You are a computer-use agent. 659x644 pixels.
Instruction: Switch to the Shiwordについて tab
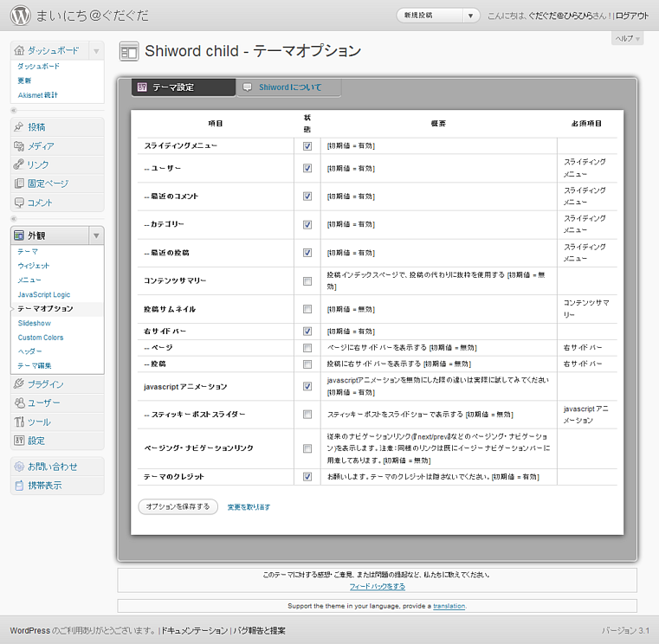tap(289, 87)
